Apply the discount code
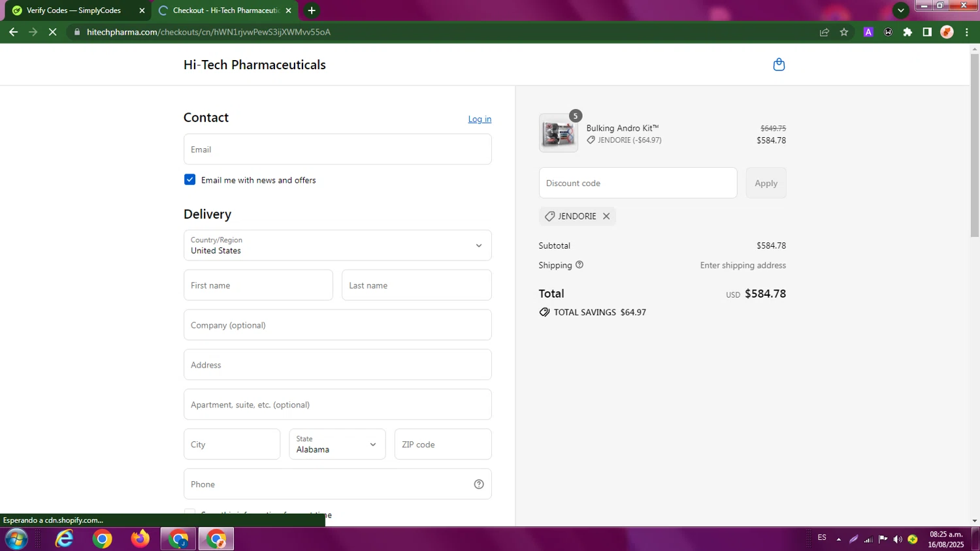 [766, 183]
